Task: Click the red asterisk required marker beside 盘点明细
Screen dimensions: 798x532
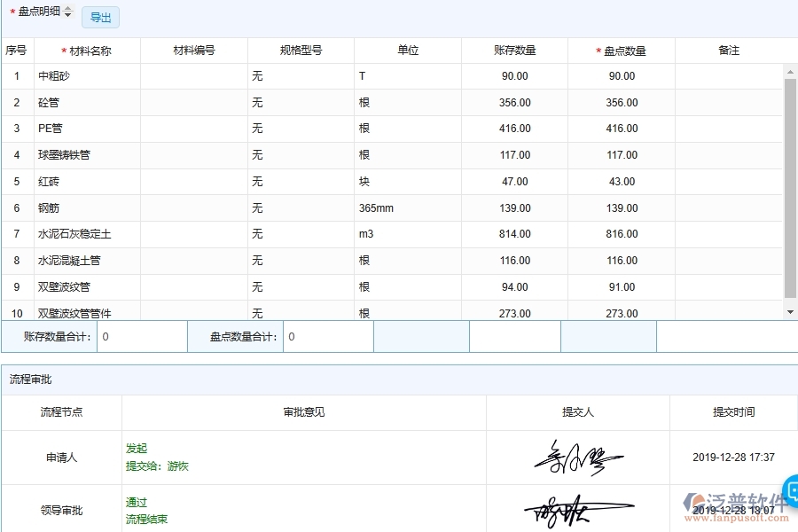Action: click(12, 12)
